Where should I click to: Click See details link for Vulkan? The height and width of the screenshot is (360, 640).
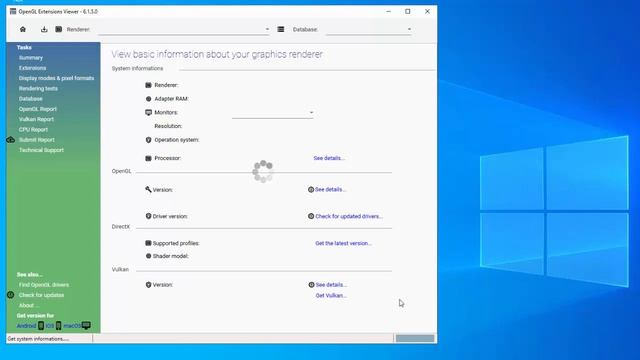point(331,285)
